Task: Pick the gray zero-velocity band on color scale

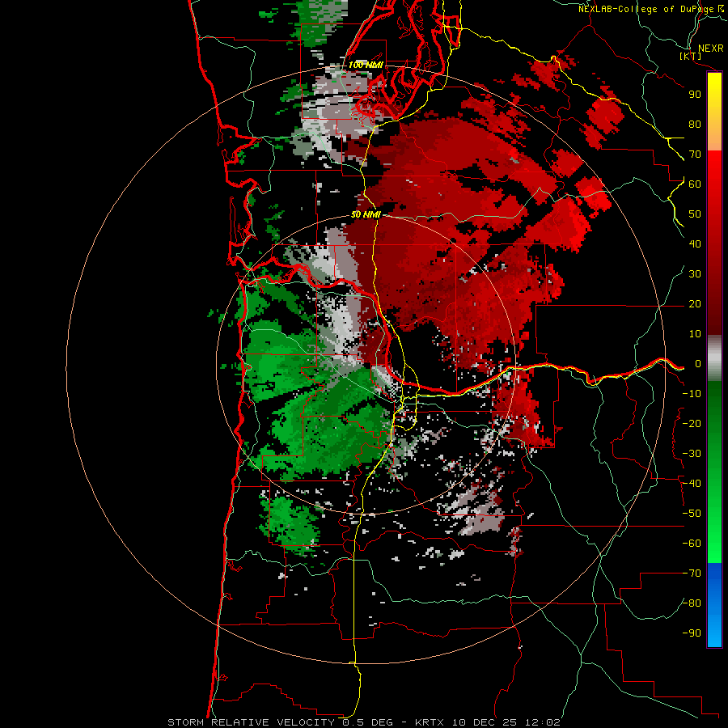Action: 714,358
